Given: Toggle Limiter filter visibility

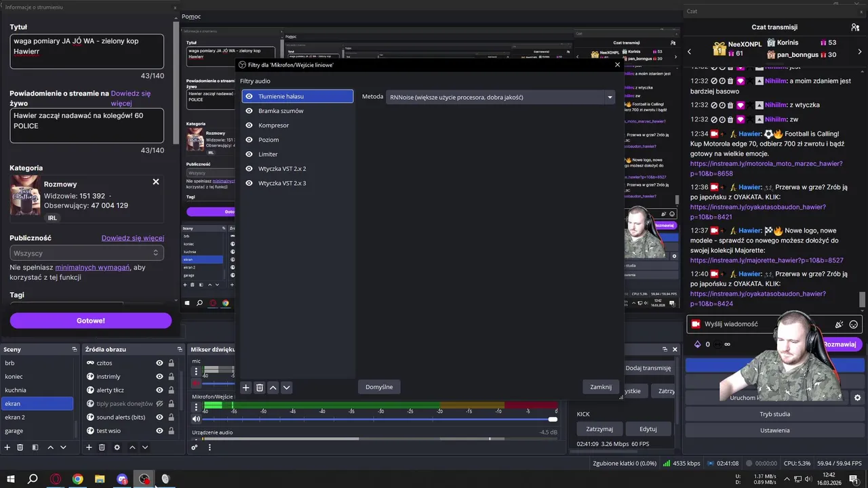Looking at the screenshot, I should pos(249,155).
